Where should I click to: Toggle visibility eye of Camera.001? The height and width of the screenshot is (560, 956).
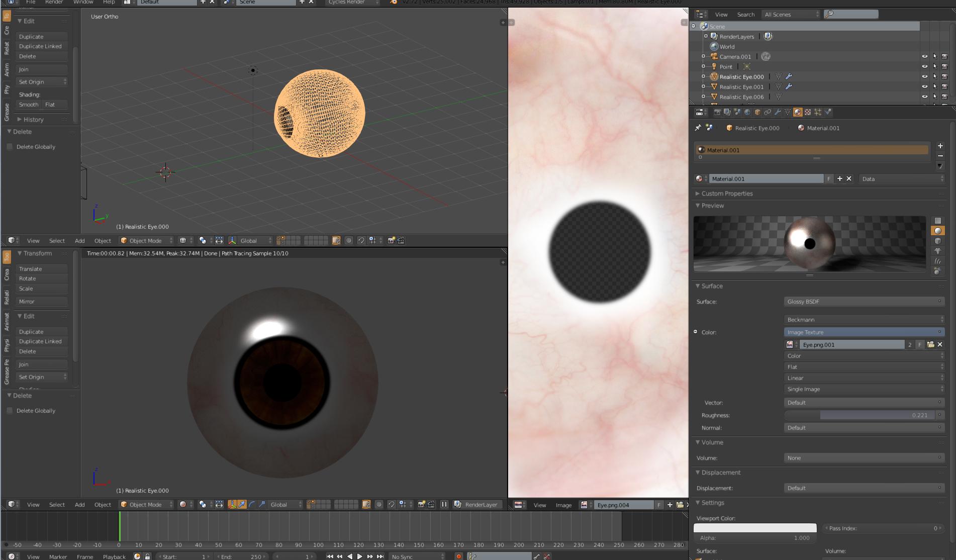(x=924, y=56)
